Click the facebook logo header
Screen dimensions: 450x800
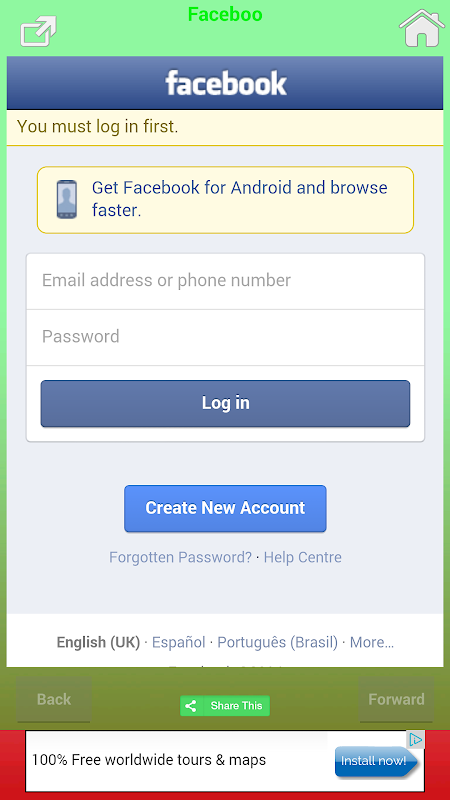[226, 84]
